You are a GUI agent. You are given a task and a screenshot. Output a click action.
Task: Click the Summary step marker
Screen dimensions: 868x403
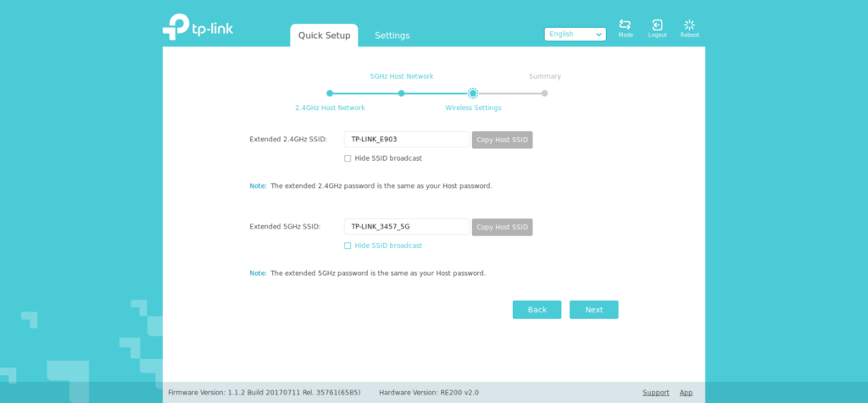pos(544,93)
